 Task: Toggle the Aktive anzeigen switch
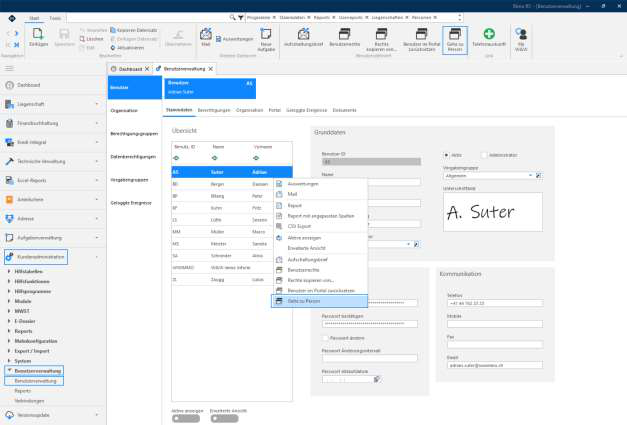coord(186,419)
